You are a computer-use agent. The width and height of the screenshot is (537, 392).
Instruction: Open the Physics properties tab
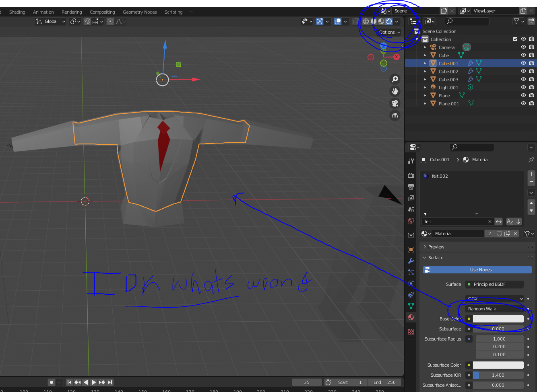click(411, 283)
